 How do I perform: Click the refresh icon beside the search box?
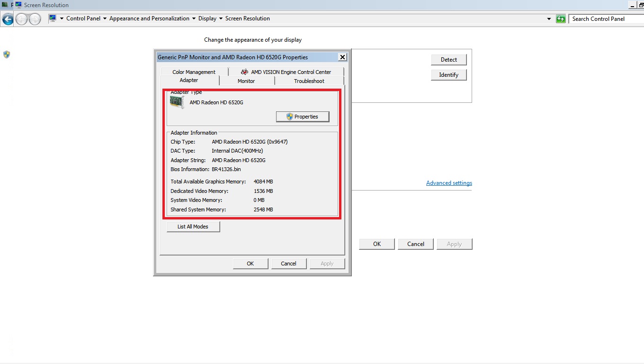561,18
